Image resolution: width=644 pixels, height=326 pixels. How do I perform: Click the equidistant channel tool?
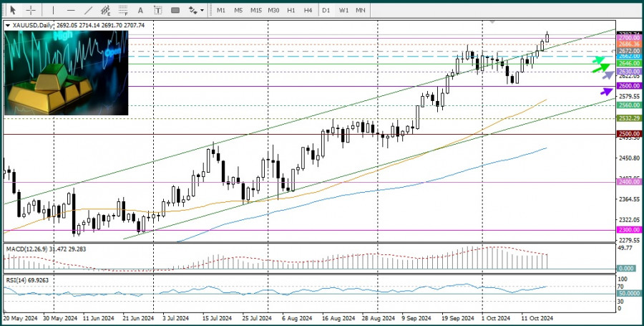(106, 10)
